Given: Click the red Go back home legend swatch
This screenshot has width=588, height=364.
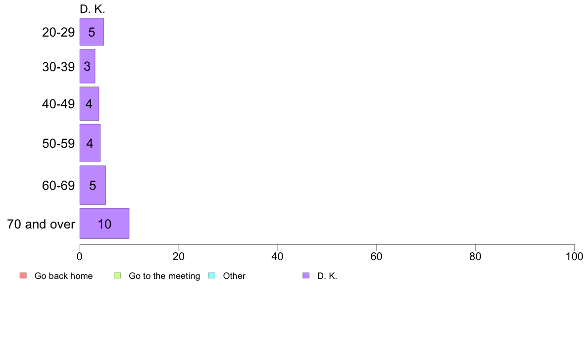Looking at the screenshot, I should click(x=23, y=275).
